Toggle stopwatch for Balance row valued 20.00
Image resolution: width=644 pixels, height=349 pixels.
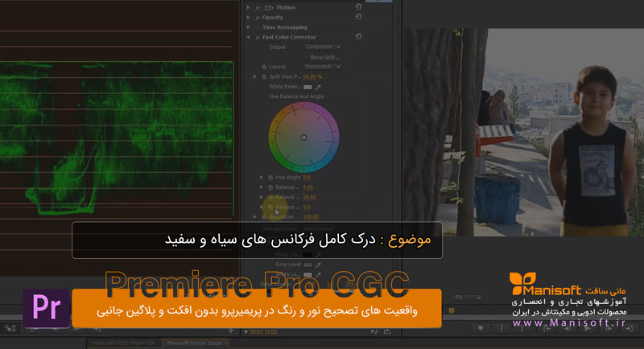[270, 197]
